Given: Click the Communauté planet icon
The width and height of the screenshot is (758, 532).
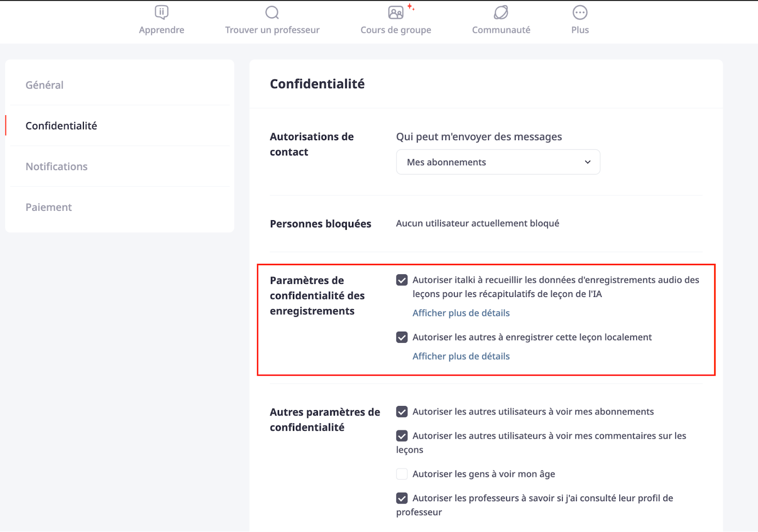Looking at the screenshot, I should pos(501,12).
